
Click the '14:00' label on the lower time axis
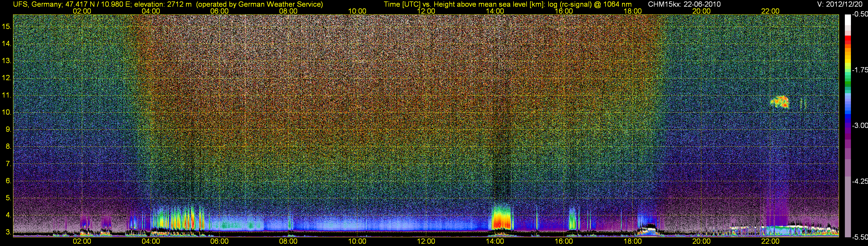495,242
